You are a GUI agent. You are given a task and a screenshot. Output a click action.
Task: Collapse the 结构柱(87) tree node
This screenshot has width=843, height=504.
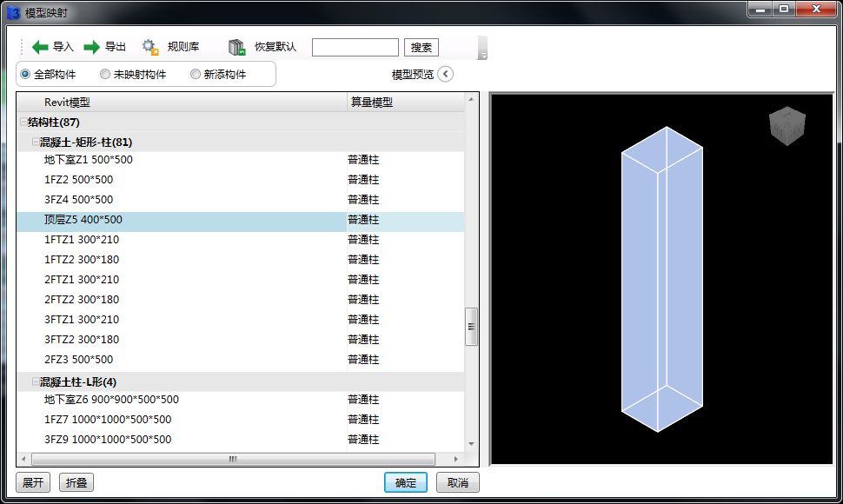click(x=23, y=122)
